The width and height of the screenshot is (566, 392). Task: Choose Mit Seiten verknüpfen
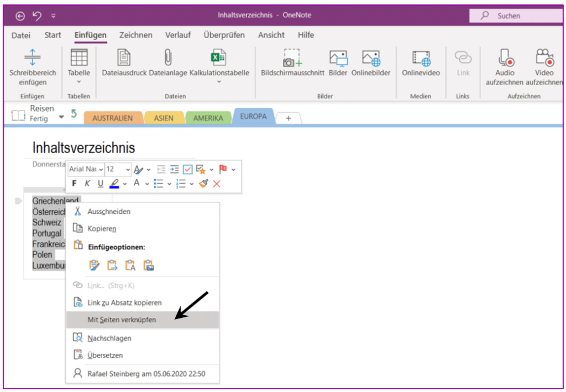pos(143,320)
